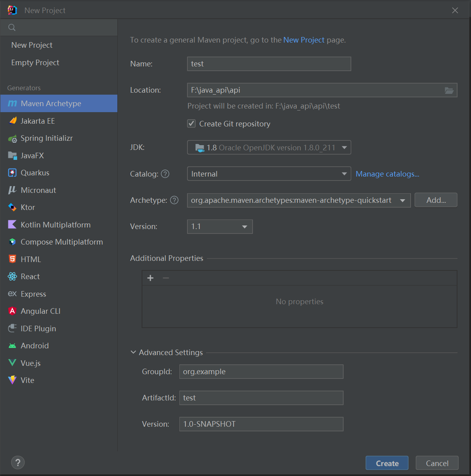Image resolution: width=471 pixels, height=476 pixels.
Task: Click into the Name field
Action: 269,64
